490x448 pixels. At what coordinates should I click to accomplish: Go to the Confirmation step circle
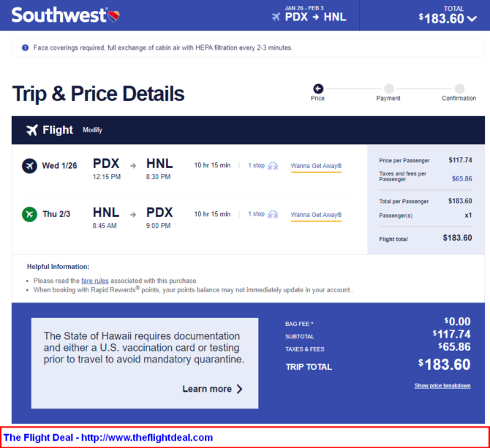(x=459, y=88)
